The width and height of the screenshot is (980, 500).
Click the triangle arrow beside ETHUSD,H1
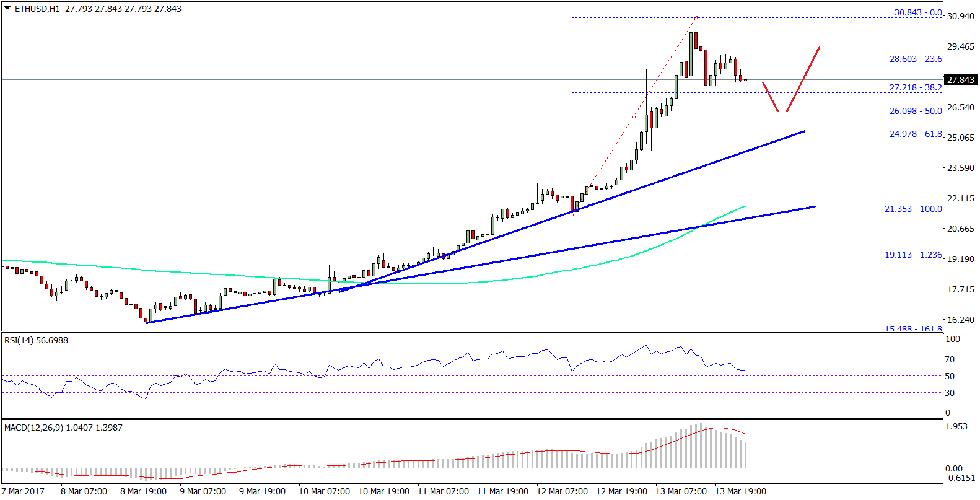click(x=7, y=9)
